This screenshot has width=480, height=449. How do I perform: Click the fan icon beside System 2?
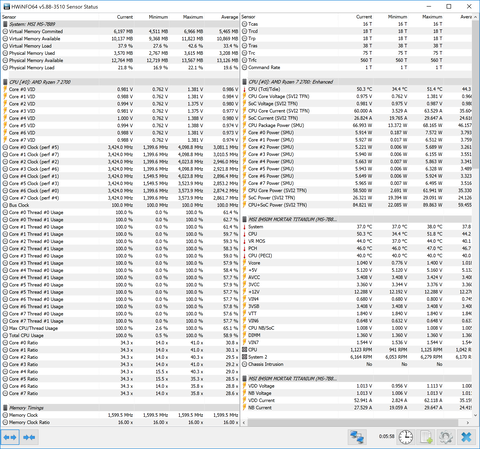click(x=244, y=357)
